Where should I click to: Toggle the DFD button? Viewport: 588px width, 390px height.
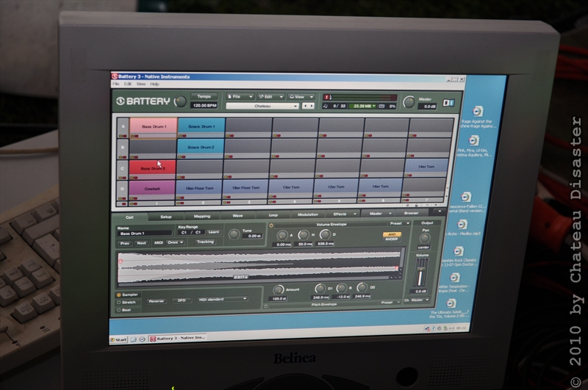[x=182, y=300]
